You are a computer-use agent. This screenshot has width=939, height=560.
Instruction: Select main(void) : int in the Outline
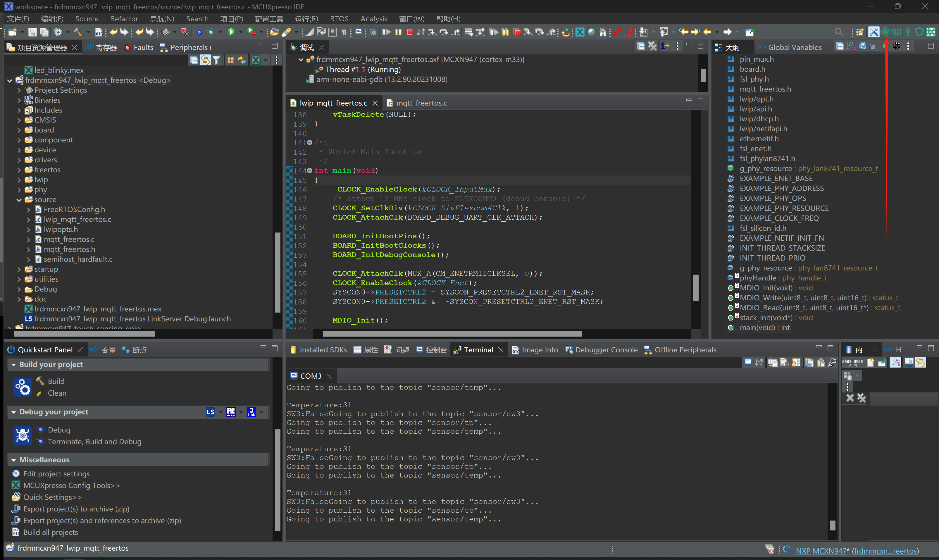(x=764, y=328)
